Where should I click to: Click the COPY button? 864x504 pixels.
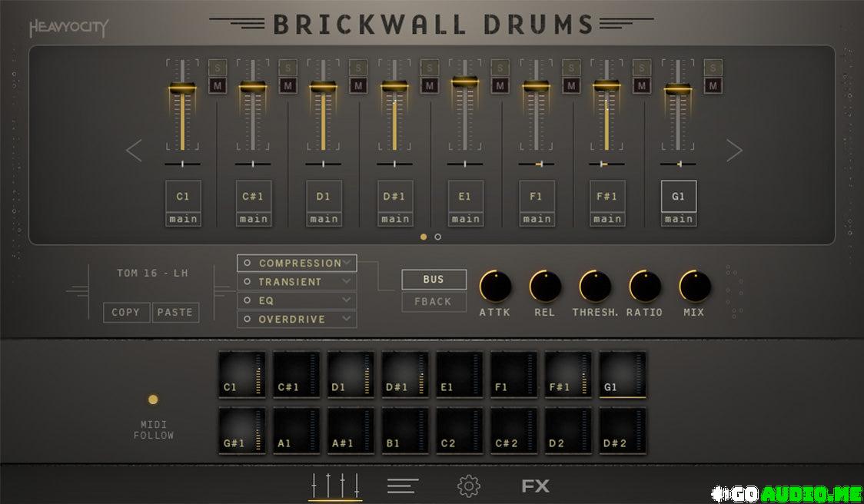[126, 313]
